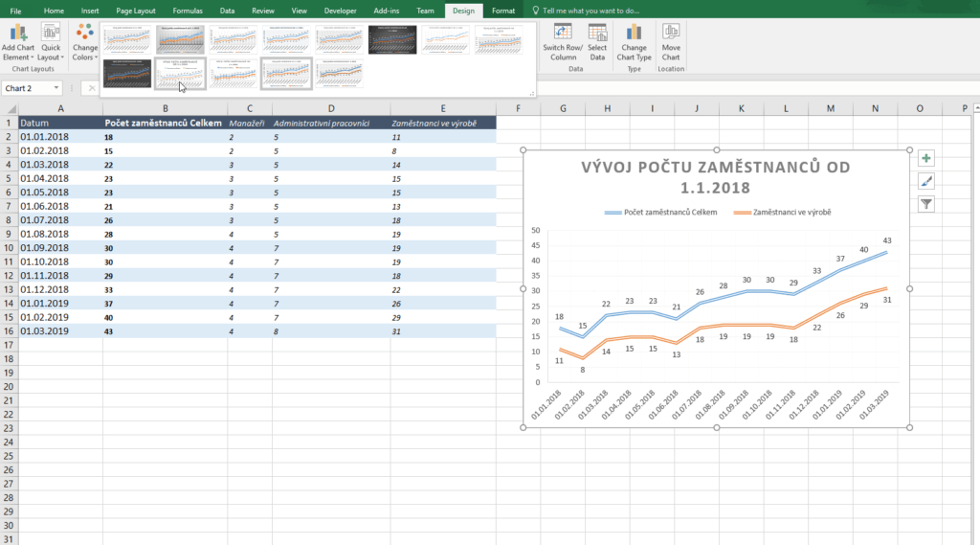Viewport: 980px width, 545px height.
Task: Select column B header
Action: click(165, 108)
